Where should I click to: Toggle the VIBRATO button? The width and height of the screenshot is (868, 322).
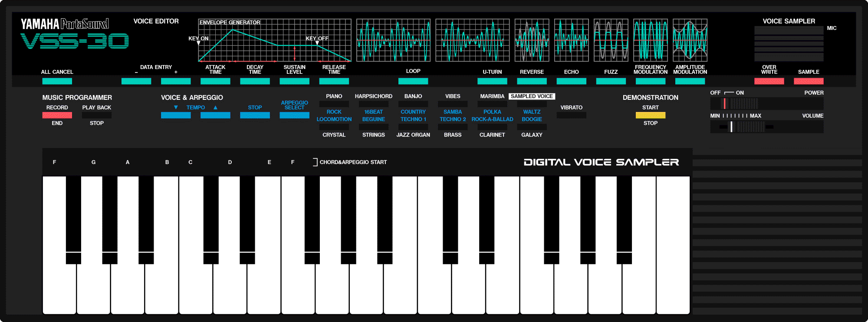point(571,115)
